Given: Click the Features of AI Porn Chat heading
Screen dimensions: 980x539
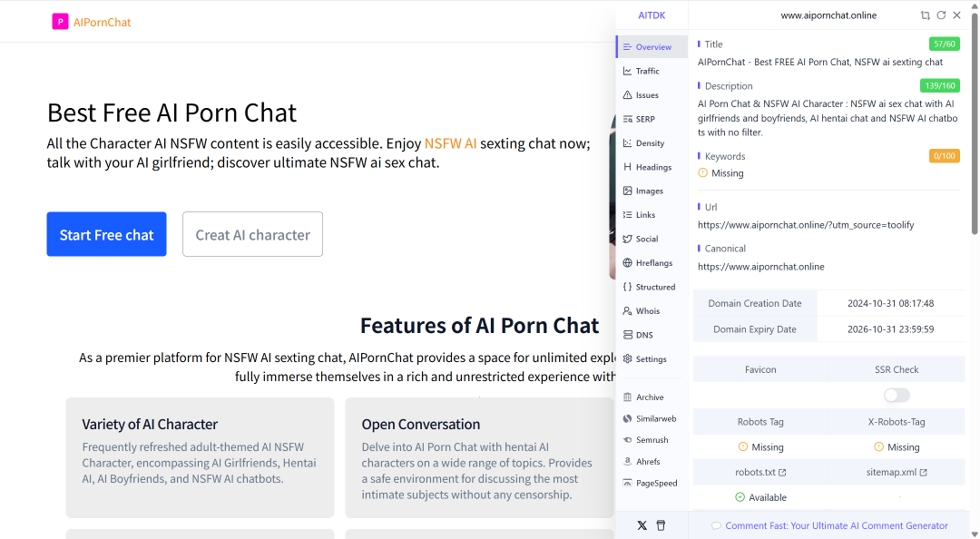Looking at the screenshot, I should [479, 325].
